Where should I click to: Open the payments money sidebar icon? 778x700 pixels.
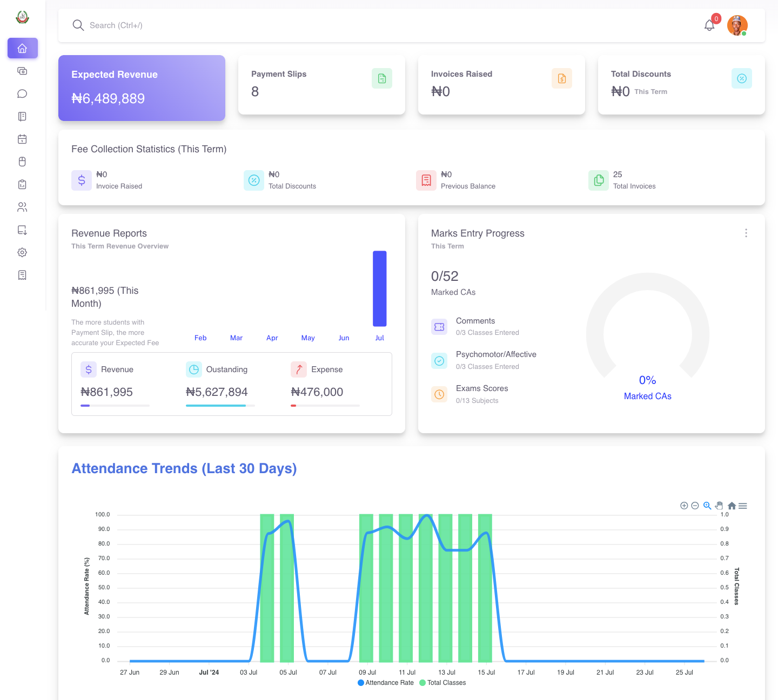pos(22,71)
